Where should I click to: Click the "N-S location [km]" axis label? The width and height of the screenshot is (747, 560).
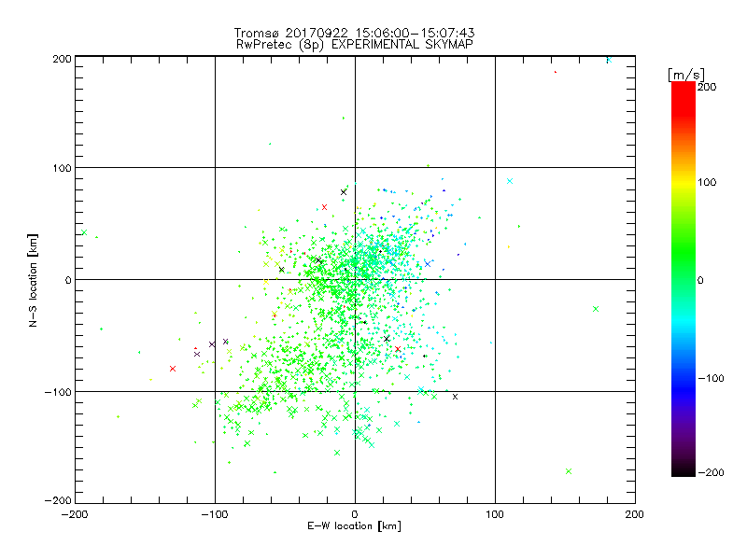33,280
